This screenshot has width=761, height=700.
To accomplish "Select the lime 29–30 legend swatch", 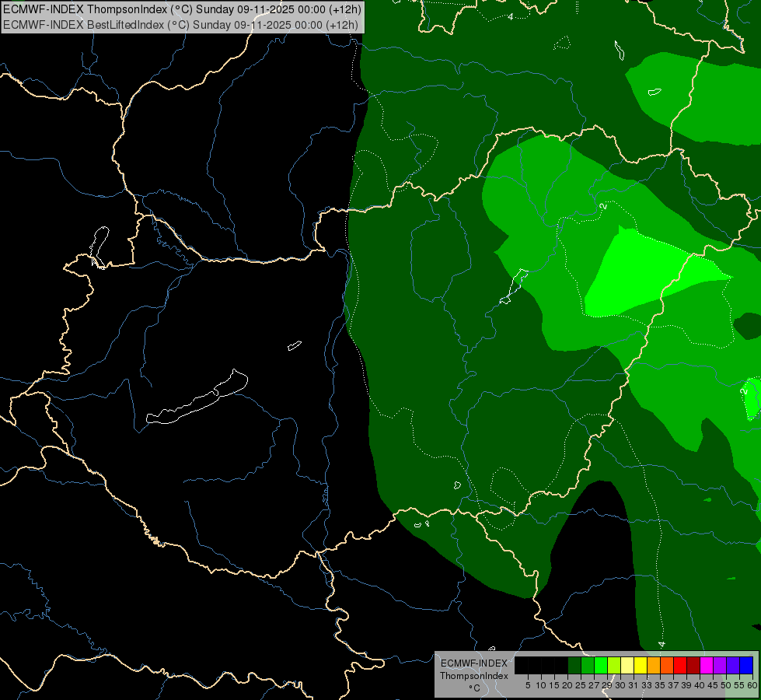I will (x=614, y=665).
